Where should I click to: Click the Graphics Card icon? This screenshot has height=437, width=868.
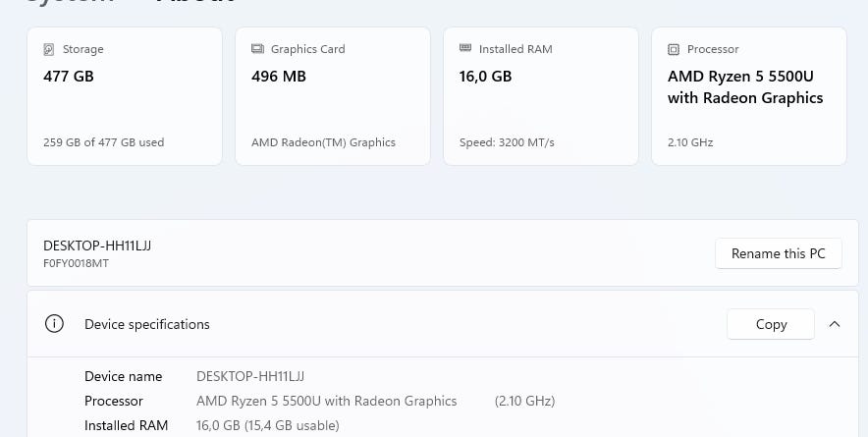(257, 49)
